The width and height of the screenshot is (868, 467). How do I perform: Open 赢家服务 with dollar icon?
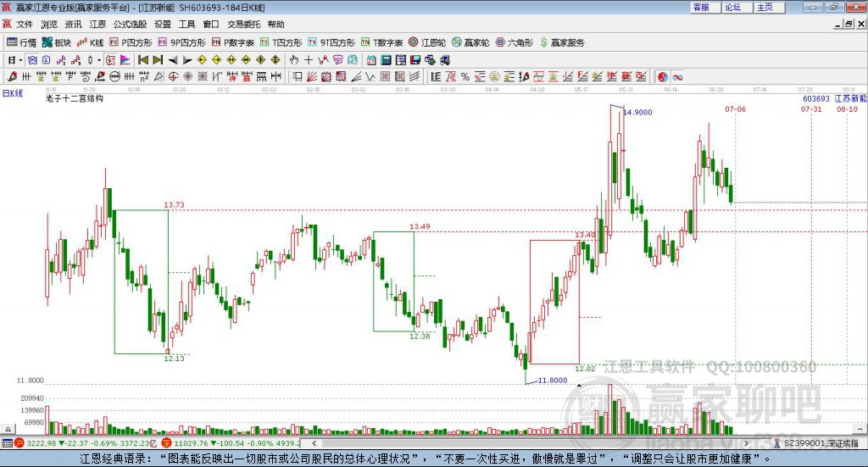tap(562, 42)
